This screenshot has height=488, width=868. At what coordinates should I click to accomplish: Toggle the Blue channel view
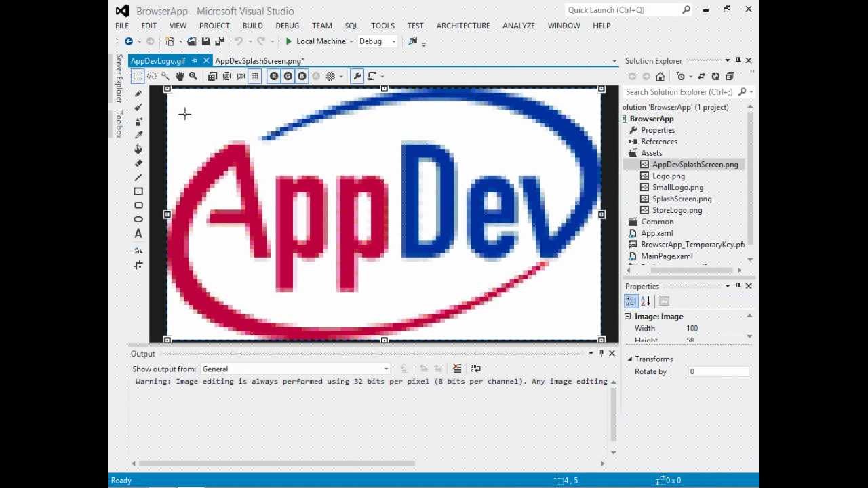pyautogui.click(x=302, y=76)
